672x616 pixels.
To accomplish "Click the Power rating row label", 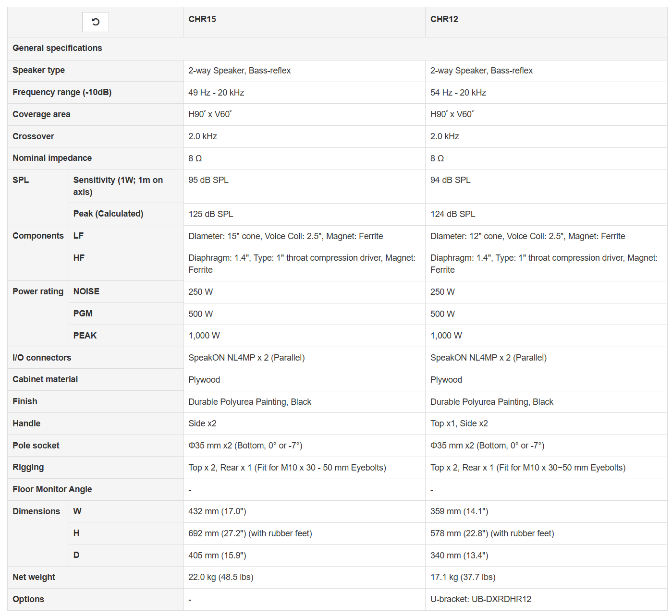I will (x=38, y=291).
